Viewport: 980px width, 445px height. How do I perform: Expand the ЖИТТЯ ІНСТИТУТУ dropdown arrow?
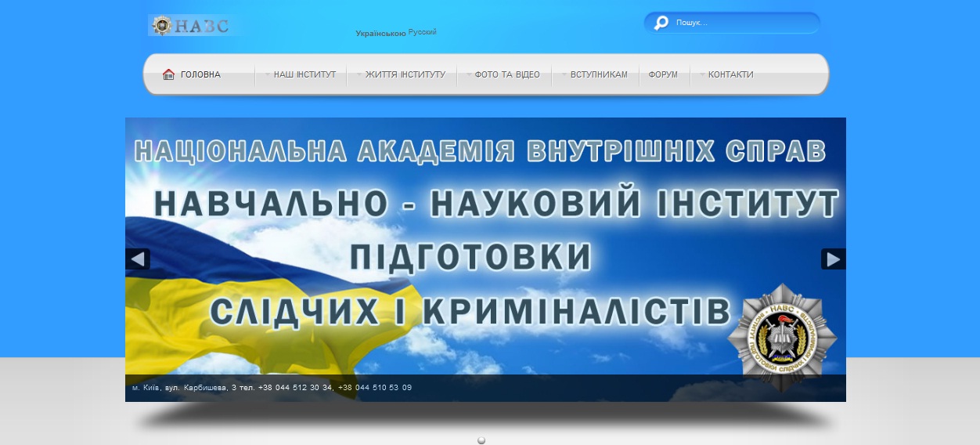click(359, 74)
